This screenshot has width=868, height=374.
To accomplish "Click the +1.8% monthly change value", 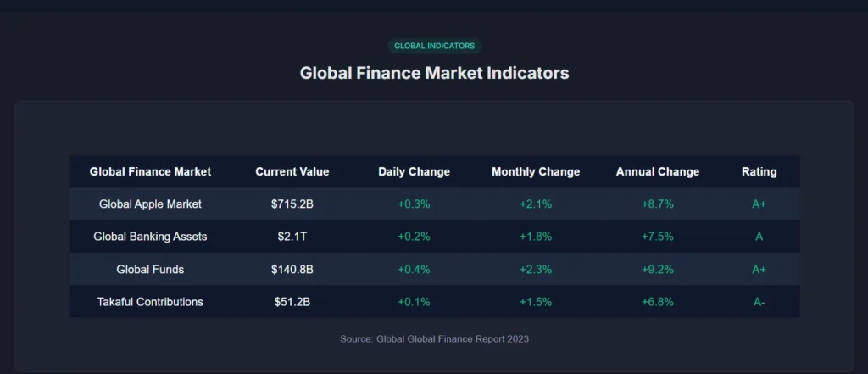I will (536, 237).
